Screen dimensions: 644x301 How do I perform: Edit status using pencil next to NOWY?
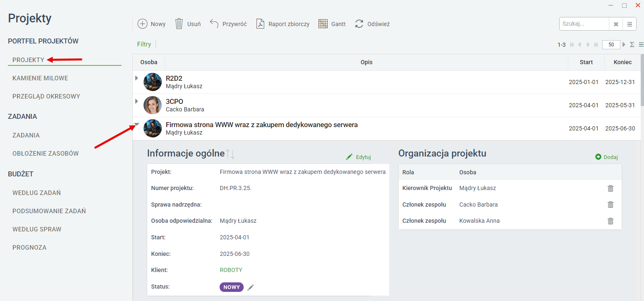point(251,287)
